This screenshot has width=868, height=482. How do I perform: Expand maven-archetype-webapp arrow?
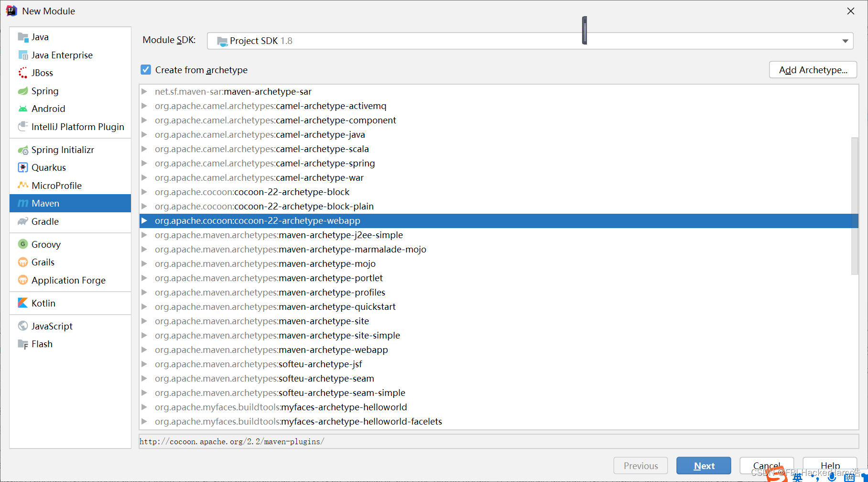coord(144,350)
